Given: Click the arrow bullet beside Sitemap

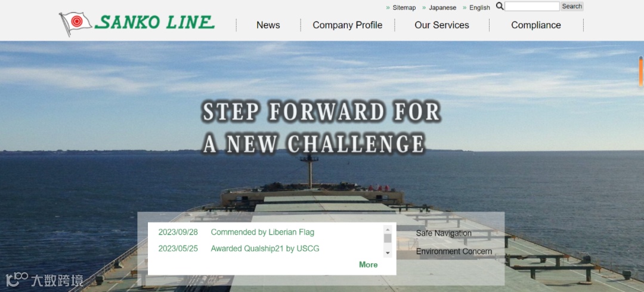Looking at the screenshot, I should [388, 7].
